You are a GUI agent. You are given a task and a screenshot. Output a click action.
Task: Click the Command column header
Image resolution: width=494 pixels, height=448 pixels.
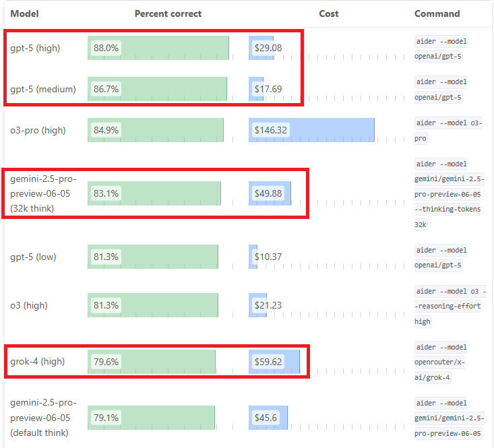437,13
